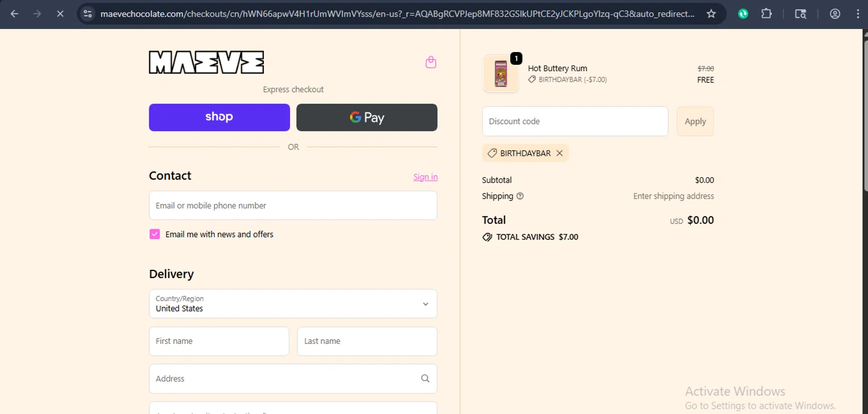Click the MAEVE logo
868x414 pixels.
point(207,63)
